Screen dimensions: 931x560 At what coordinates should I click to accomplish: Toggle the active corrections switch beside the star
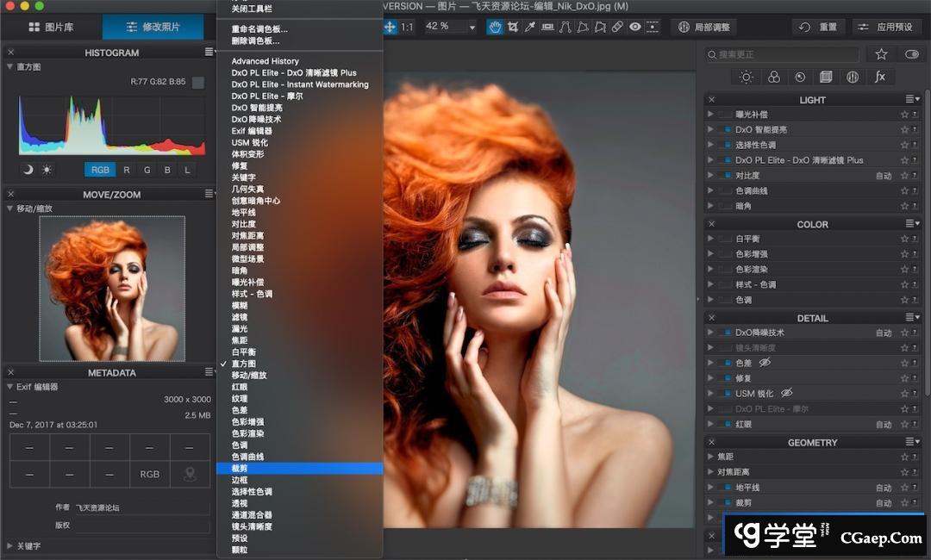pyautogui.click(x=911, y=54)
